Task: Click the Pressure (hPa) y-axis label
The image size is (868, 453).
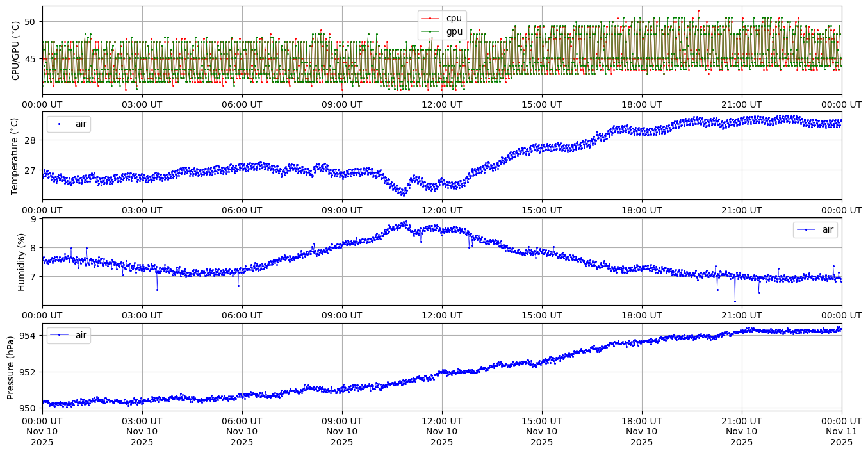Action: click(x=11, y=367)
